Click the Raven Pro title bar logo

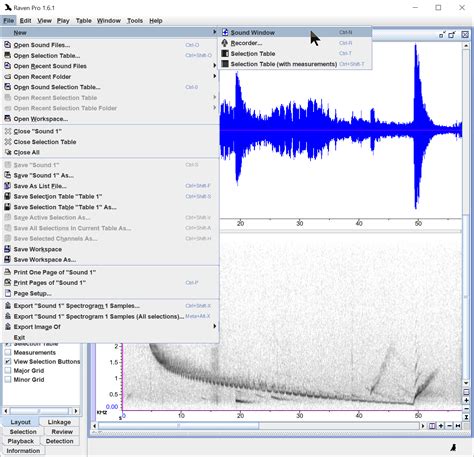click(8, 7)
